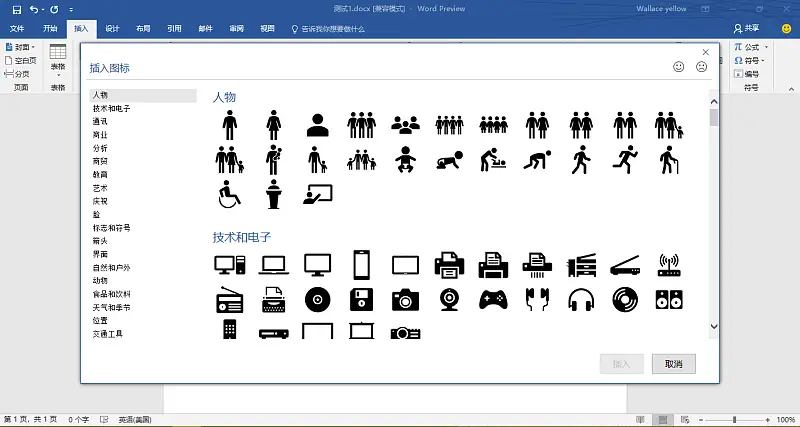Select the user head-and-shoulders icon
This screenshot has width=800, height=427.
click(317, 125)
